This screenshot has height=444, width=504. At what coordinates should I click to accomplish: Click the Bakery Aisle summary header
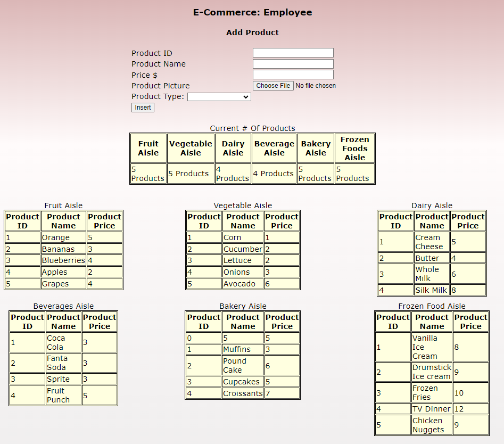(x=316, y=148)
